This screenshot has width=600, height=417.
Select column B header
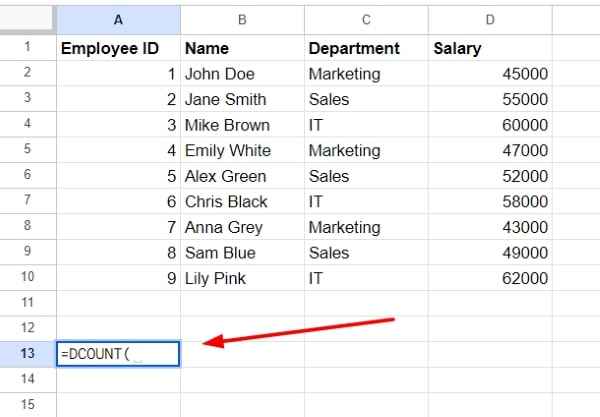pyautogui.click(x=242, y=20)
